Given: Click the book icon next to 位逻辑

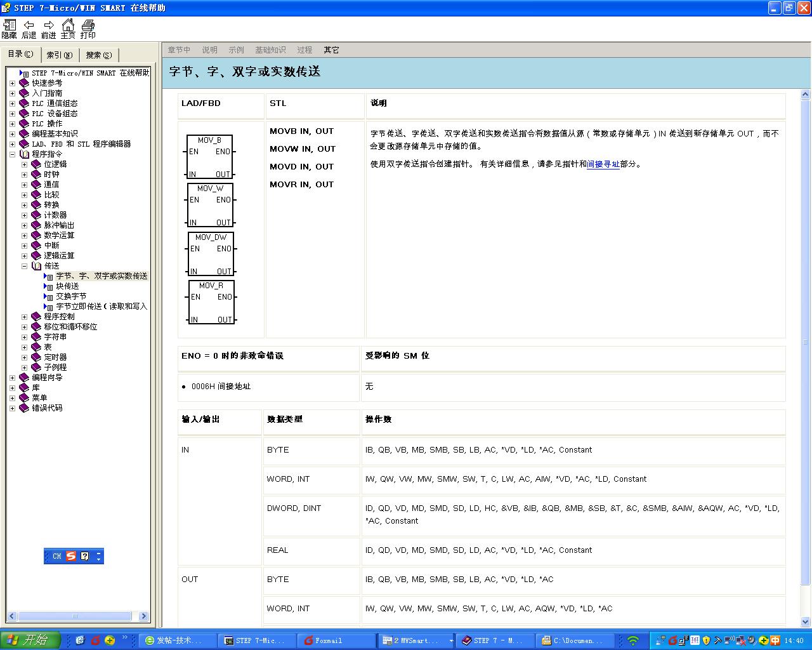Looking at the screenshot, I should pos(36,164).
